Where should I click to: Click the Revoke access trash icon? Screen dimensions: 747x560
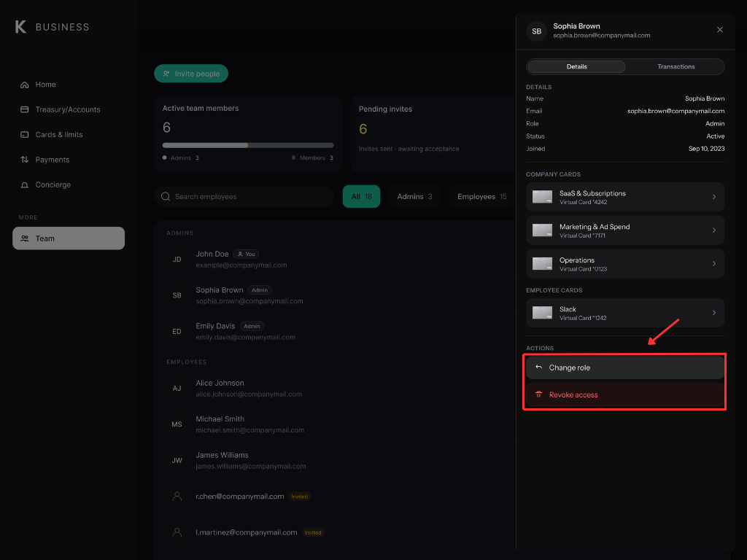tap(539, 394)
